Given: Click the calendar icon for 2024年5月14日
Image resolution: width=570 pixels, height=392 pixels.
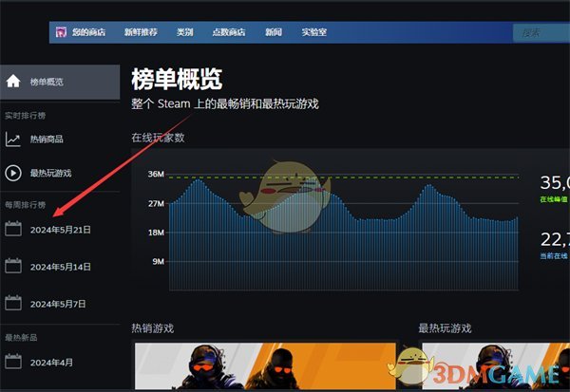Looking at the screenshot, I should (x=13, y=266).
